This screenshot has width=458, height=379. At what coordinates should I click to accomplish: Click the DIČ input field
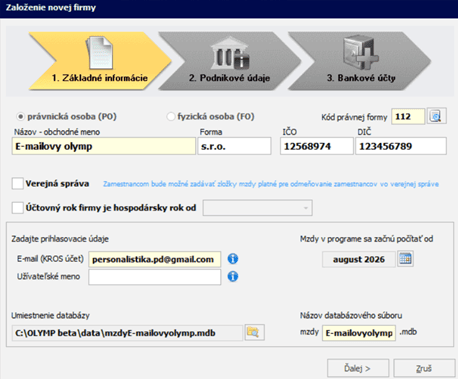401,146
